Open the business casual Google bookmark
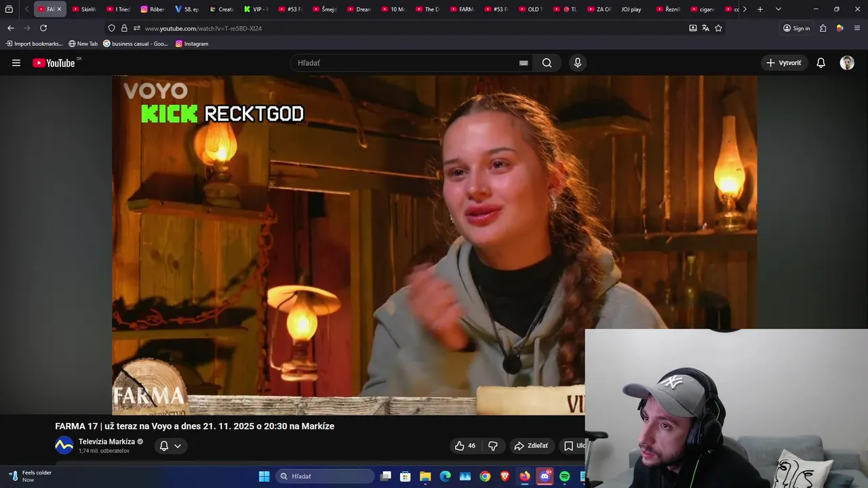868x488 pixels. pyautogui.click(x=136, y=43)
